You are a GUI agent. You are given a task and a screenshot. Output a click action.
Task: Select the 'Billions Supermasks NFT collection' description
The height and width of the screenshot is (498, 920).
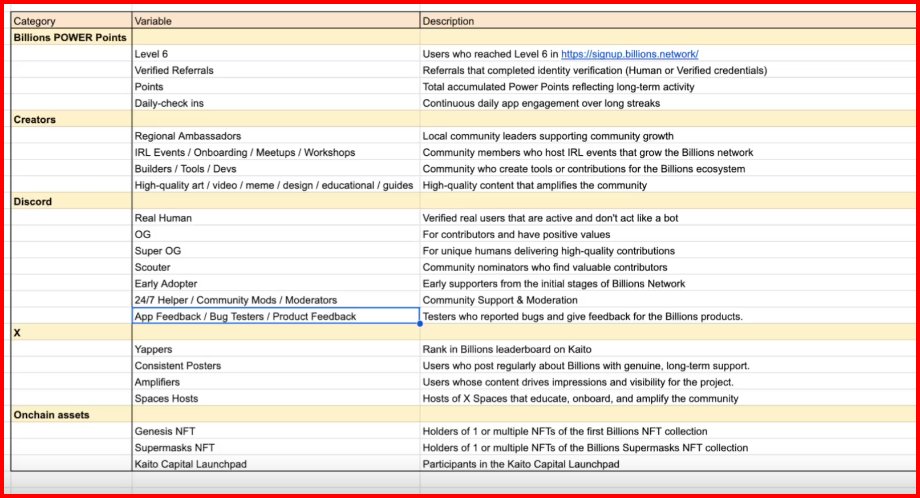pos(668,448)
